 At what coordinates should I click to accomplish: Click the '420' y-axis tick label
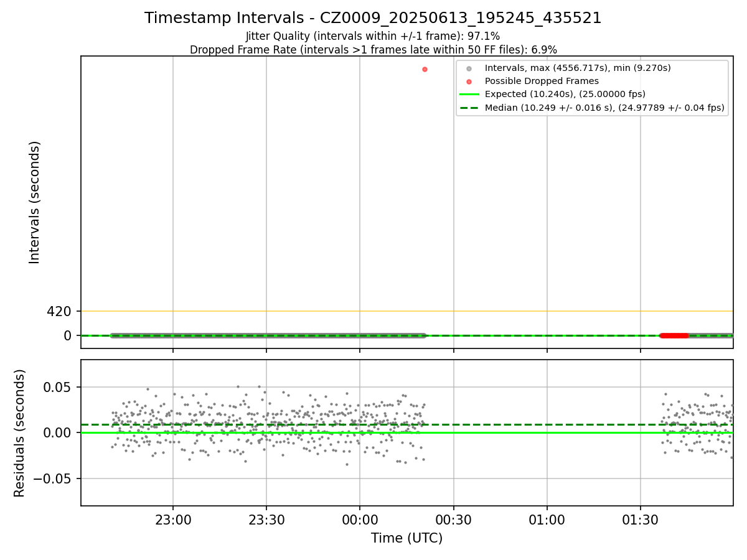coord(59,311)
